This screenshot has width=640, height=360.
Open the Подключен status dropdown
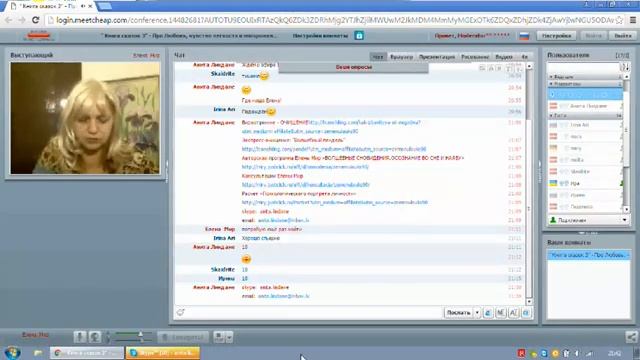588,220
